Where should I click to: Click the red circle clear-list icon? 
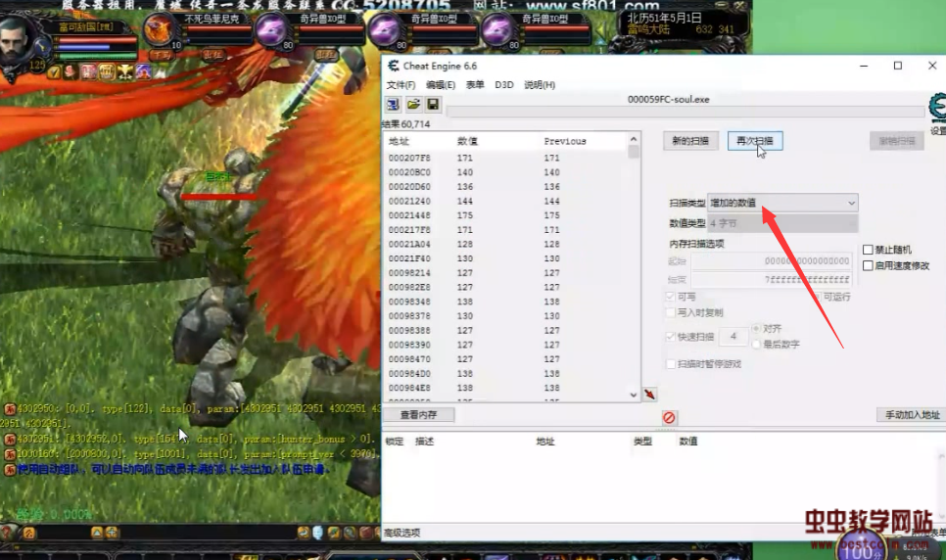pyautogui.click(x=669, y=418)
